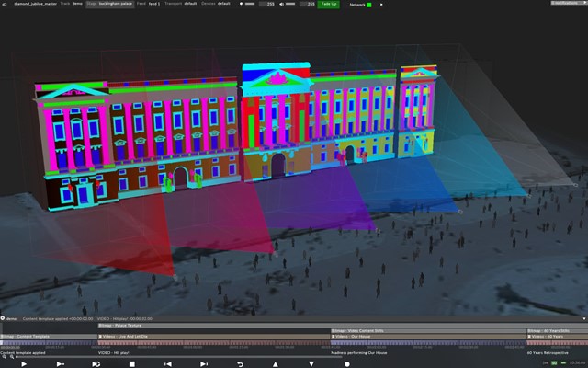The width and height of the screenshot is (588, 368).
Task: Click the up triangle transport button
Action: coord(276,364)
